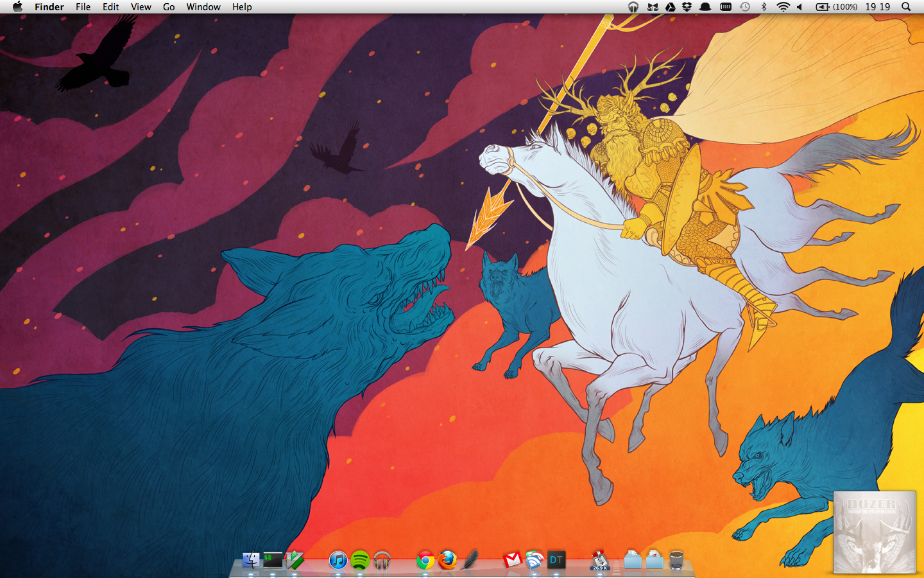Open the Edit menu

[111, 7]
